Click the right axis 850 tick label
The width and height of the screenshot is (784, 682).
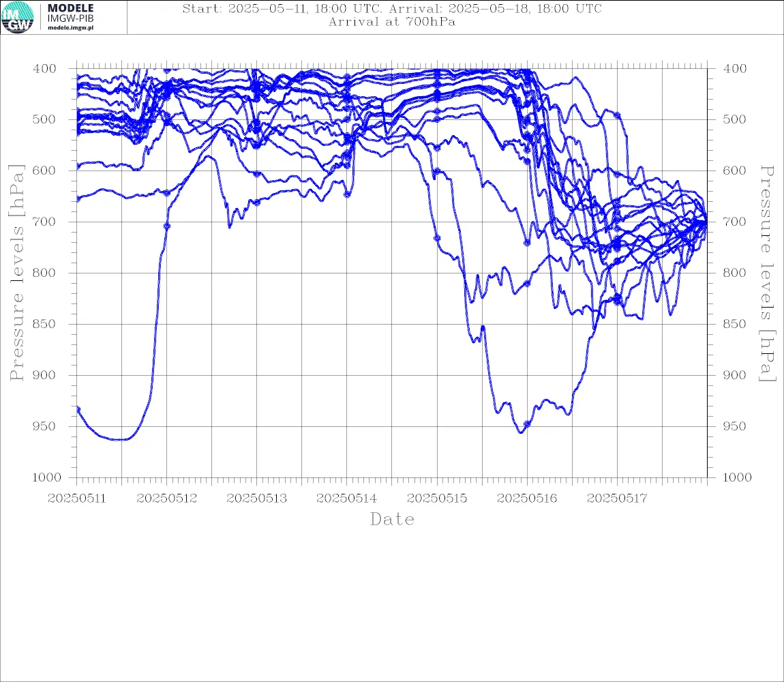click(x=734, y=324)
